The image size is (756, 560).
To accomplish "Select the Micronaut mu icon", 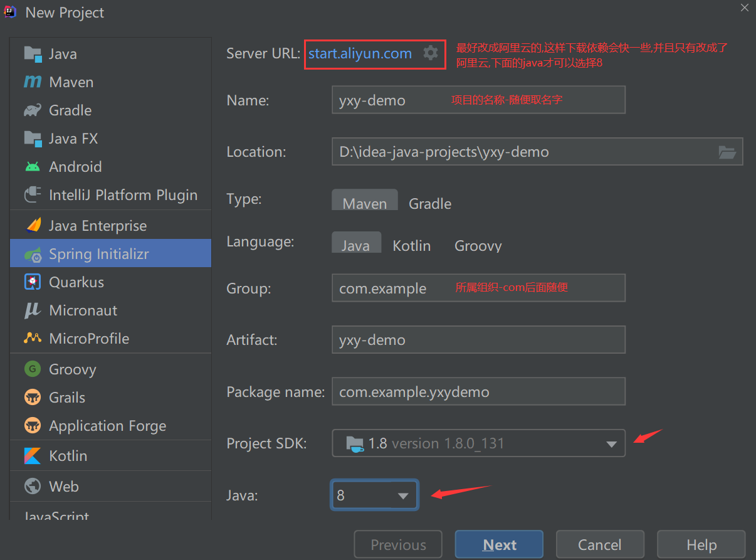I will 32,310.
